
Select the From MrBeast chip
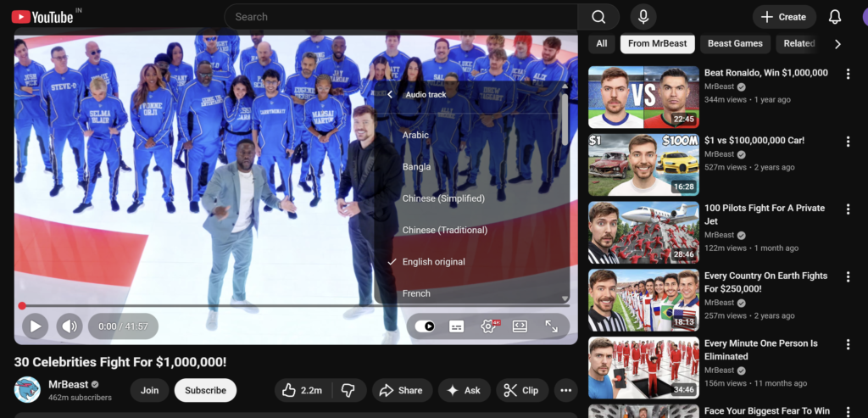[658, 43]
